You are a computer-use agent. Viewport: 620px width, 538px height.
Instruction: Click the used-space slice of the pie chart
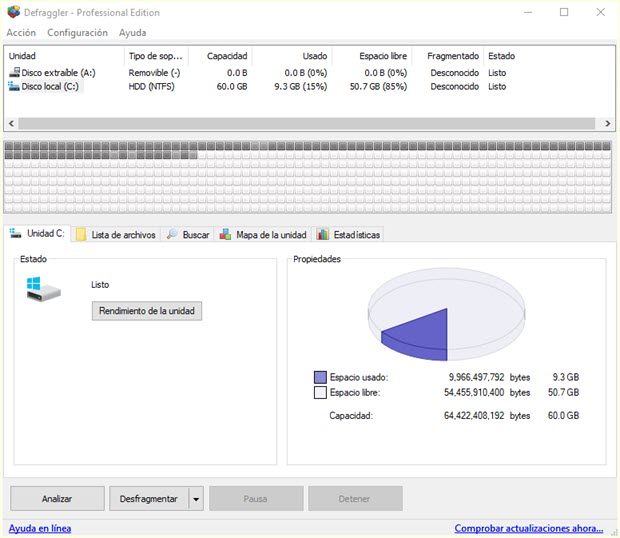tap(421, 336)
